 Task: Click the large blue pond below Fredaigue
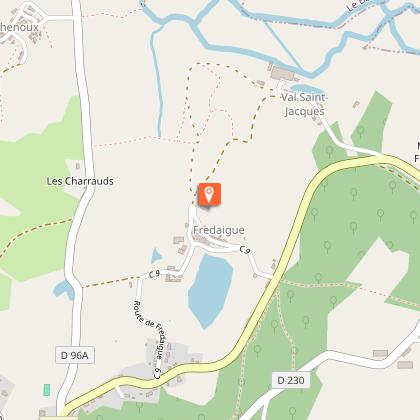[209, 290]
